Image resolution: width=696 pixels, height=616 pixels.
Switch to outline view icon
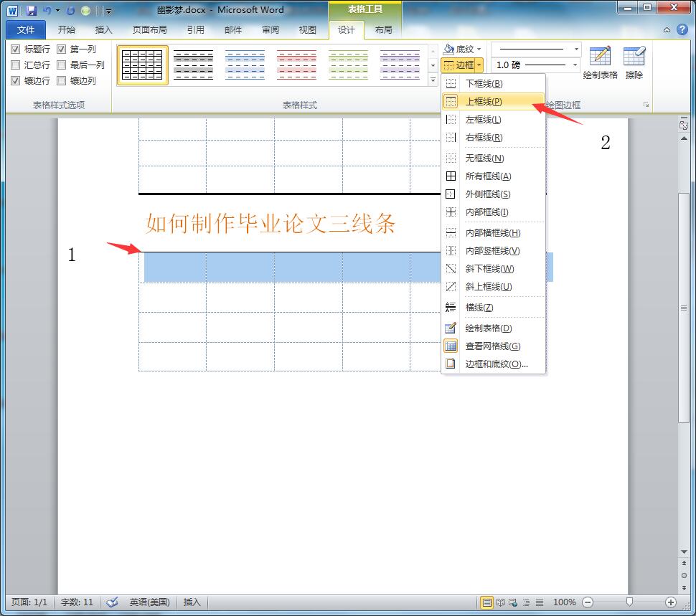(527, 602)
